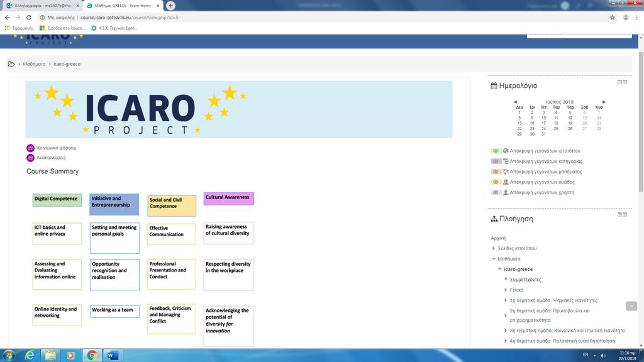The height and width of the screenshot is (362, 644).
Task: Open the Chrome profile avatar icon
Action: 626,18
